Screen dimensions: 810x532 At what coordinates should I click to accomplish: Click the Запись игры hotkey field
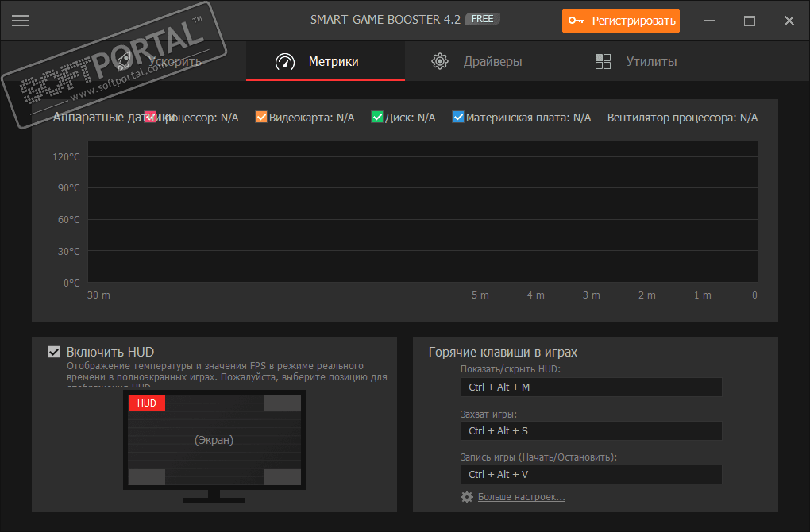591,474
